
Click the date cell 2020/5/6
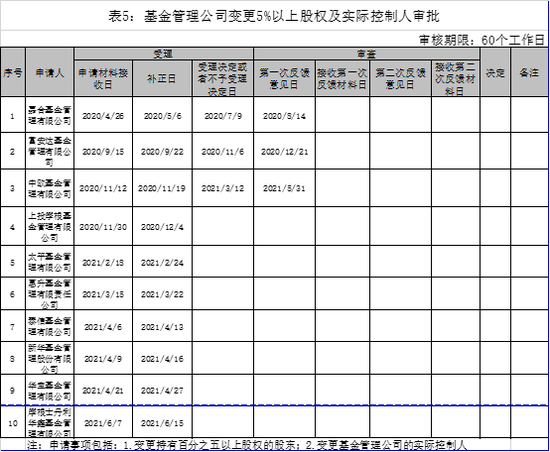click(162, 116)
